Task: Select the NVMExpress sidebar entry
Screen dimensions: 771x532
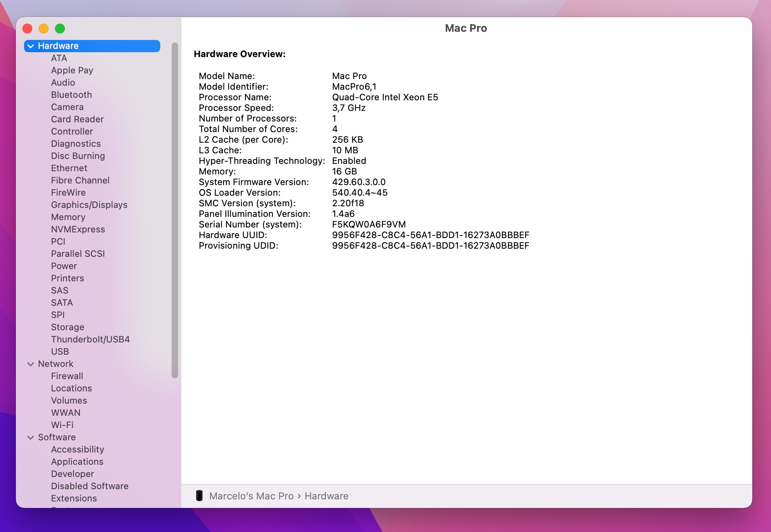Action: 78,230
